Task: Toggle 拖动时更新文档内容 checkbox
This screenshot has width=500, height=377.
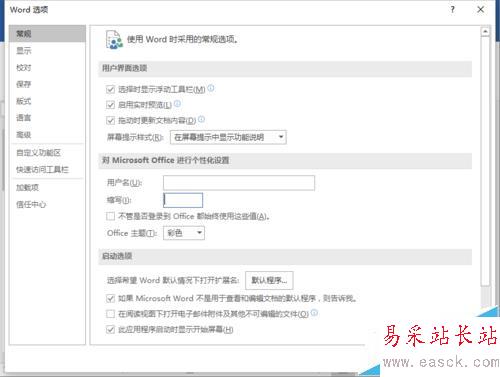Action: pyautogui.click(x=110, y=120)
